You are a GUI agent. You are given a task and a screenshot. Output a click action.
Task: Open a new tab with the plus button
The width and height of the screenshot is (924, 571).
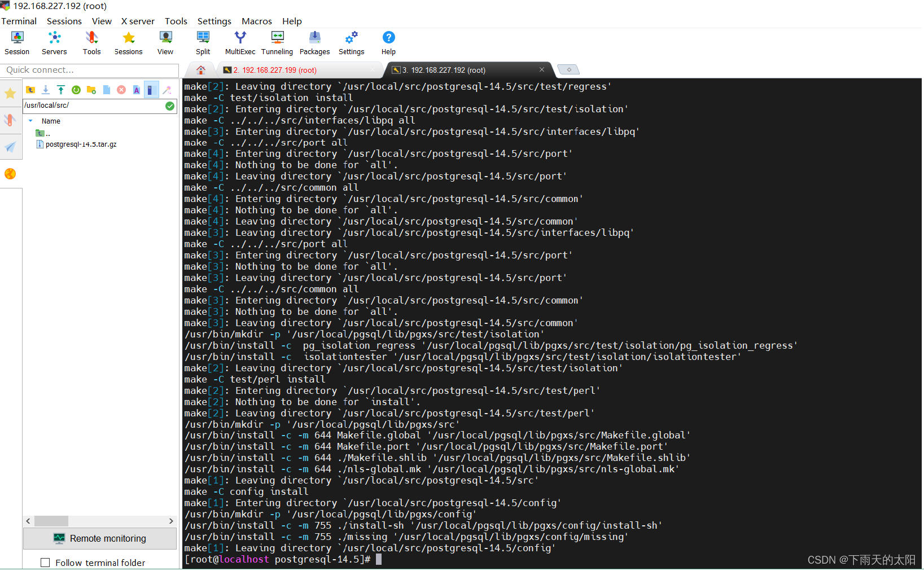coord(569,70)
